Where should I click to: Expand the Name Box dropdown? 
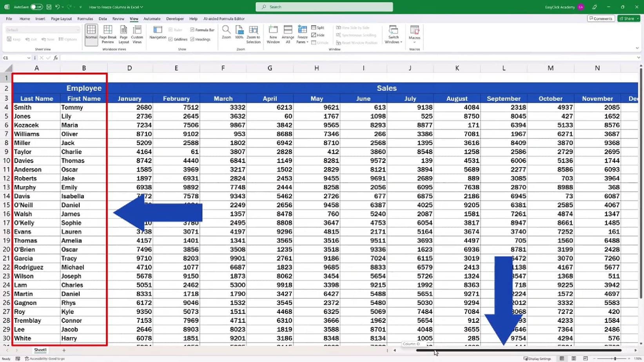(29, 58)
